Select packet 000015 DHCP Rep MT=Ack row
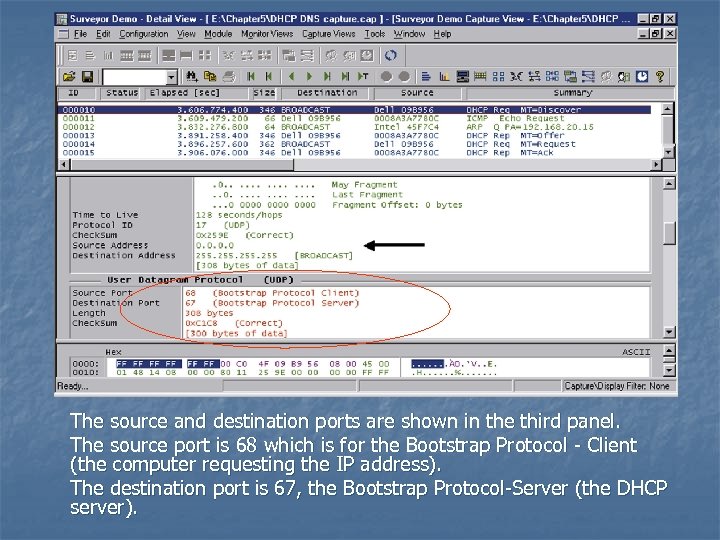Viewport: 720px width, 540px height. tap(354, 152)
